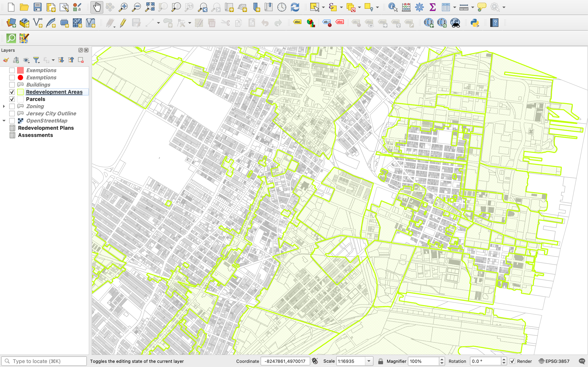Open the Identify Features tool
Viewport: 588px width, 367px height.
tap(393, 7)
